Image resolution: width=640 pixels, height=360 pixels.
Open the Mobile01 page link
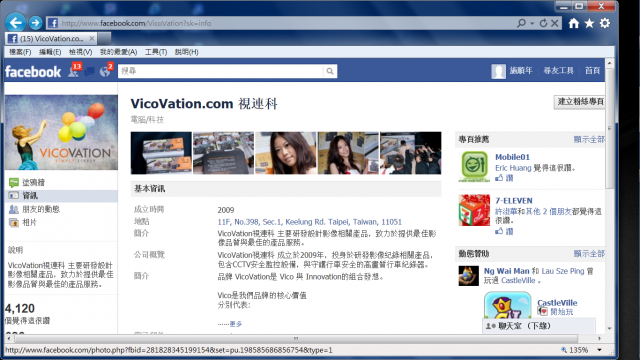tap(512, 157)
